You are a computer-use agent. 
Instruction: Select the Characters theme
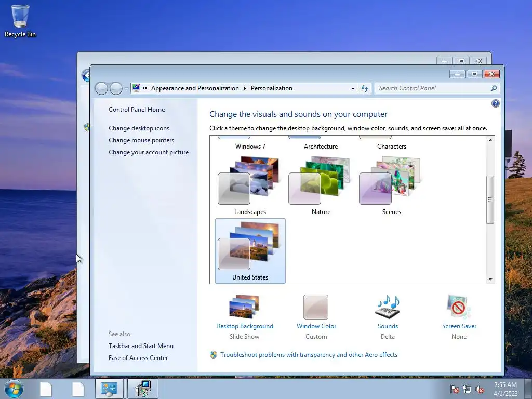392,143
